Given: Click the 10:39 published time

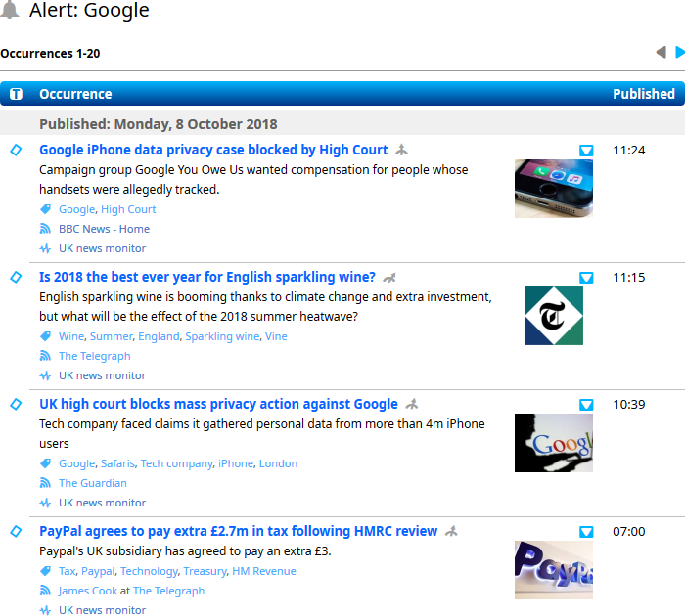Looking at the screenshot, I should point(628,404).
